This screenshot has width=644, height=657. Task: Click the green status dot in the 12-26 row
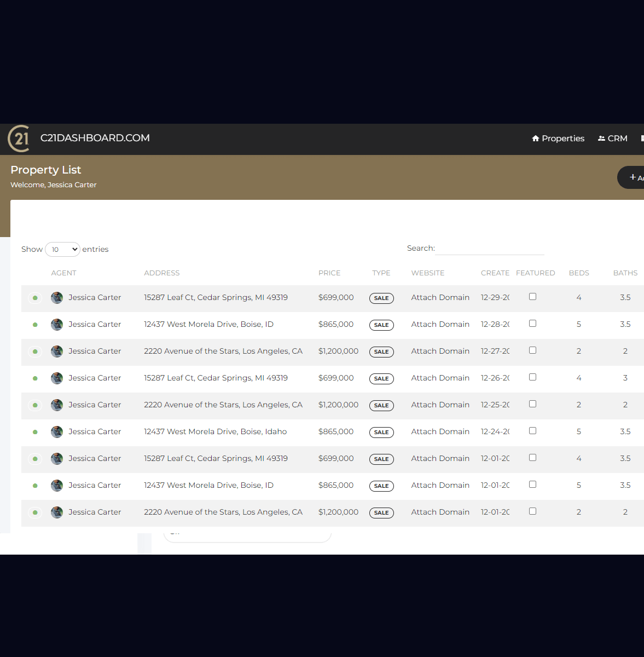click(35, 378)
